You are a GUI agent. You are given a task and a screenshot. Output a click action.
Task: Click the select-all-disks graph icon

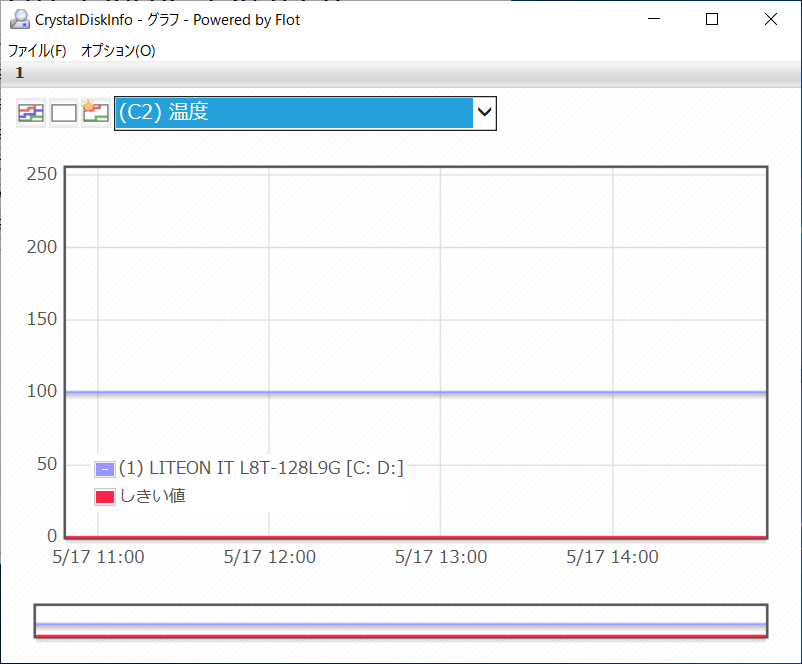(x=31, y=113)
